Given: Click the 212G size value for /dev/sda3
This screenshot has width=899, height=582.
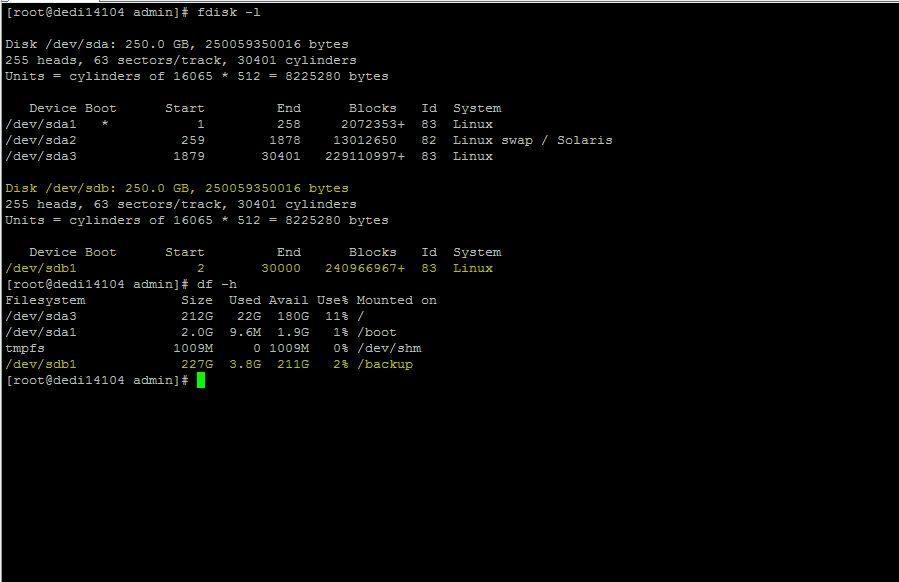Looking at the screenshot, I should point(197,316).
